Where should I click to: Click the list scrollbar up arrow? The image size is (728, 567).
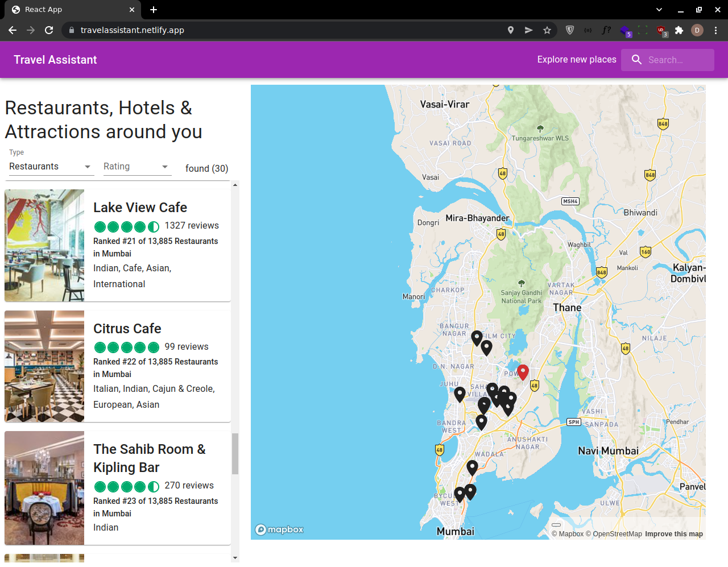point(235,185)
